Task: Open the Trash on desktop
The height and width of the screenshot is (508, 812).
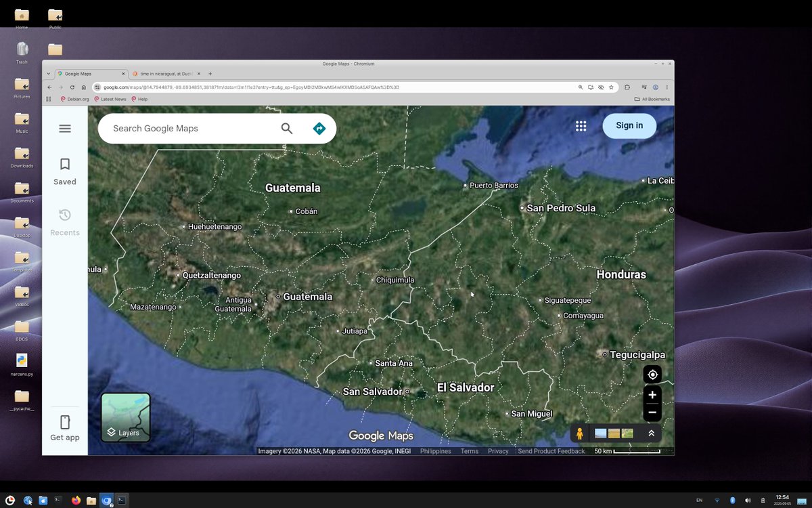Action: click(22, 51)
